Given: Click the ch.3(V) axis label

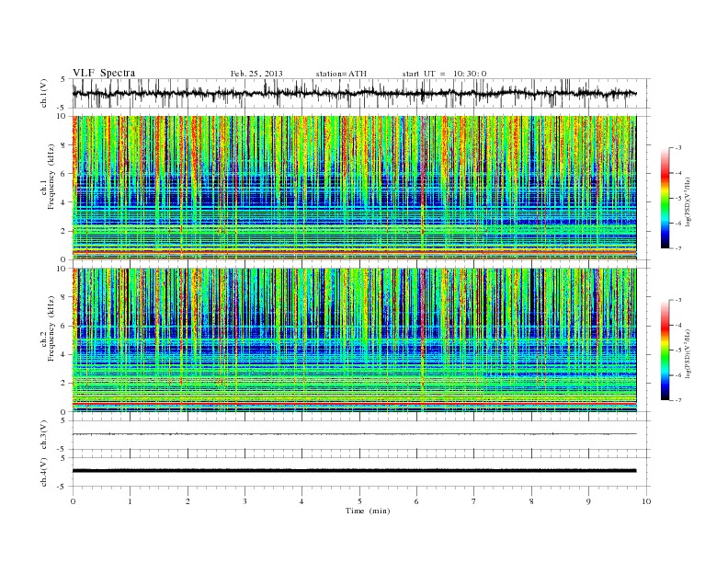Looking at the screenshot, I should [x=44, y=435].
